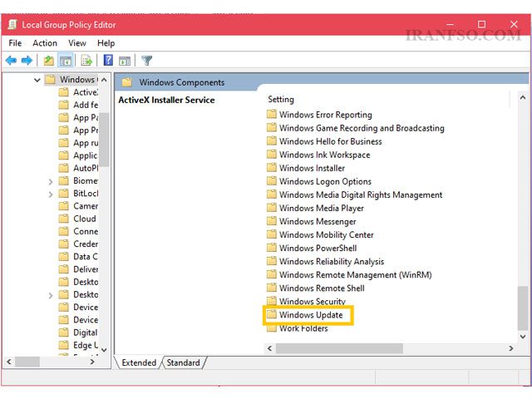Click tree pane horizontal scroll right arrow
Viewport: 532px width, 399px height.
point(92,362)
